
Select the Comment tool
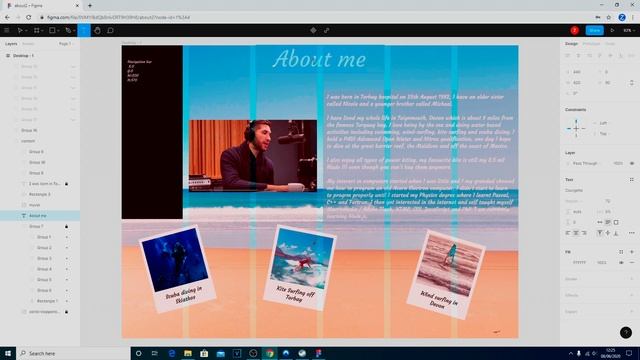click(x=110, y=30)
